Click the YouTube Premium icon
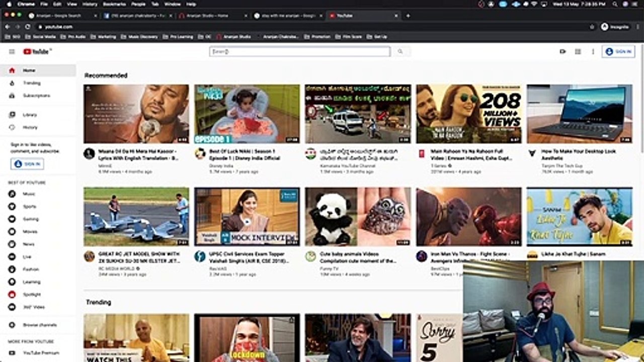 click(x=12, y=353)
